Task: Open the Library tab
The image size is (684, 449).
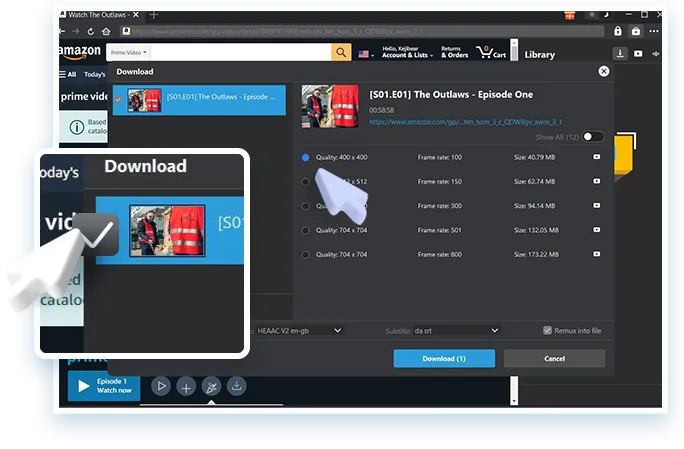Action: tap(540, 55)
